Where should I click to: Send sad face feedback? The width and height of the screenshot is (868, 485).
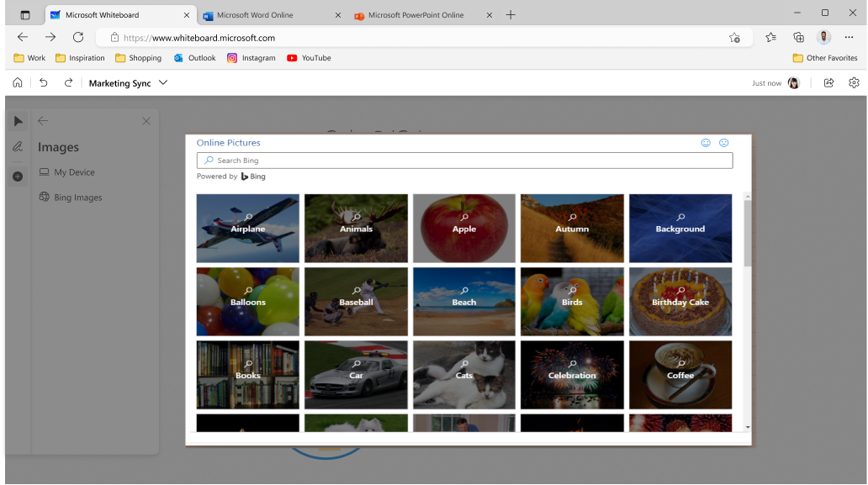(x=723, y=143)
